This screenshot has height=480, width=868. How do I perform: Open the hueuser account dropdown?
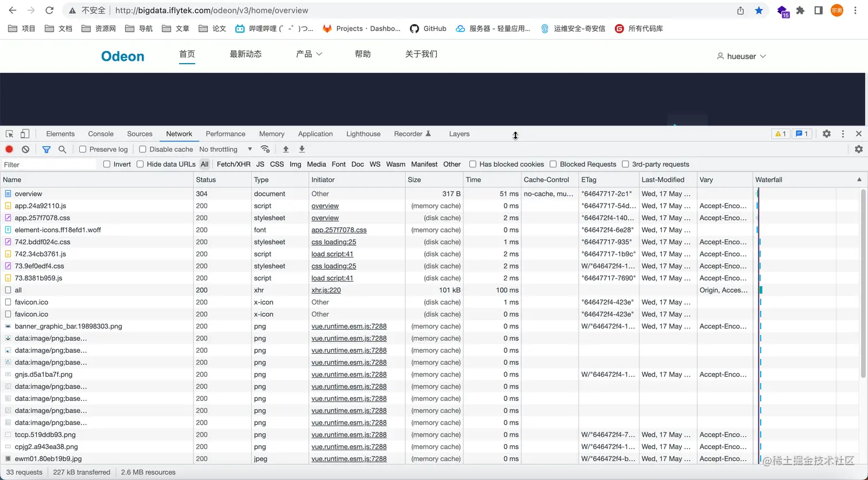point(741,56)
